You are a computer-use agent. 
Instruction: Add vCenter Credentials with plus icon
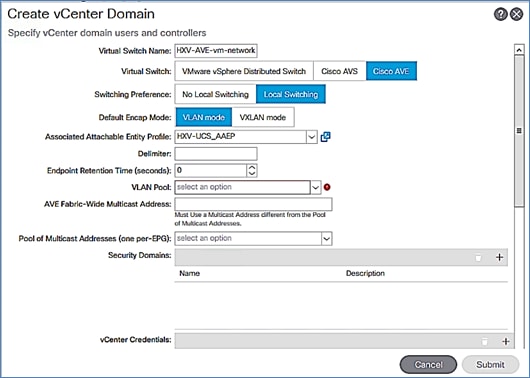tap(506, 341)
